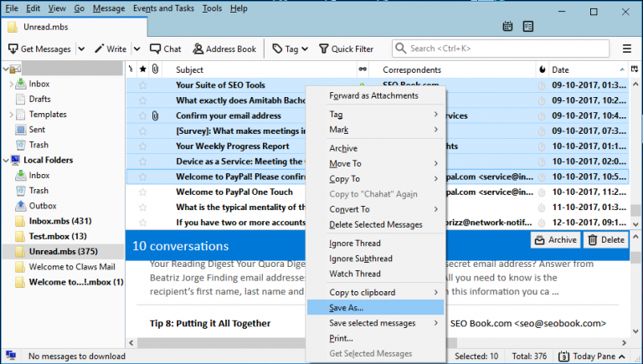Screen dimensions: 643x364
Task: Open the Trash folder under Local Folders
Action: tap(39, 191)
